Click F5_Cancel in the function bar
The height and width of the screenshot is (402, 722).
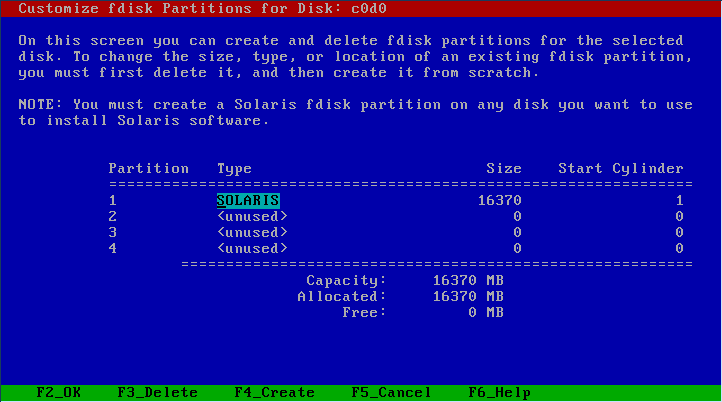click(x=391, y=392)
